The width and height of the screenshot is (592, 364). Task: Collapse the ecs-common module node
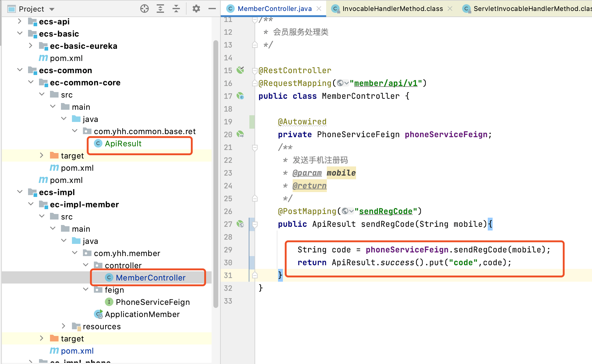coord(20,70)
